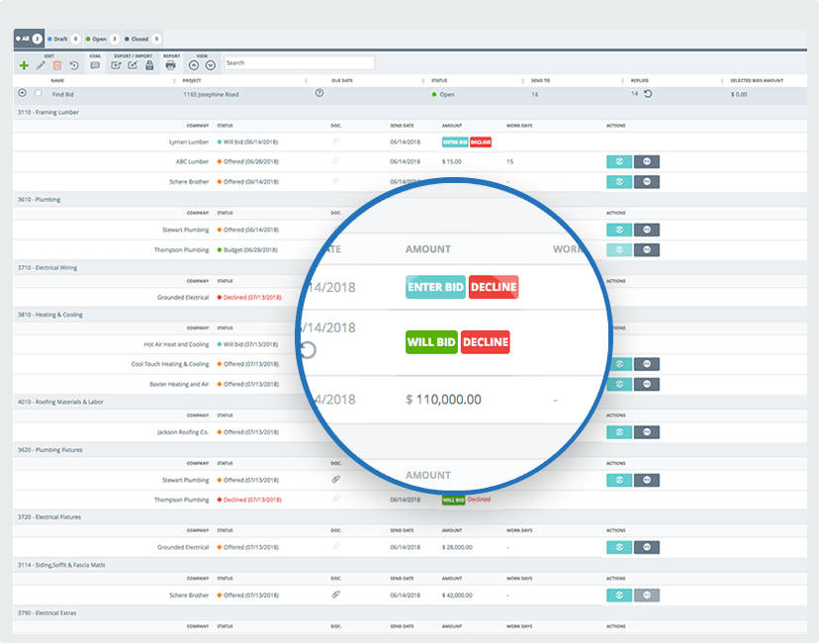Select the Edit pencil icon

(x=40, y=64)
